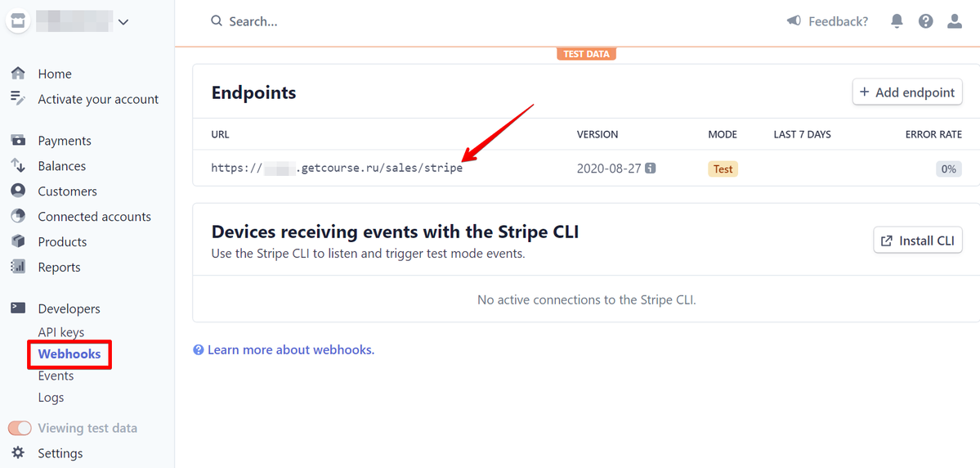This screenshot has width=980, height=468.
Task: Go to Logs in the sidebar
Action: pos(51,398)
